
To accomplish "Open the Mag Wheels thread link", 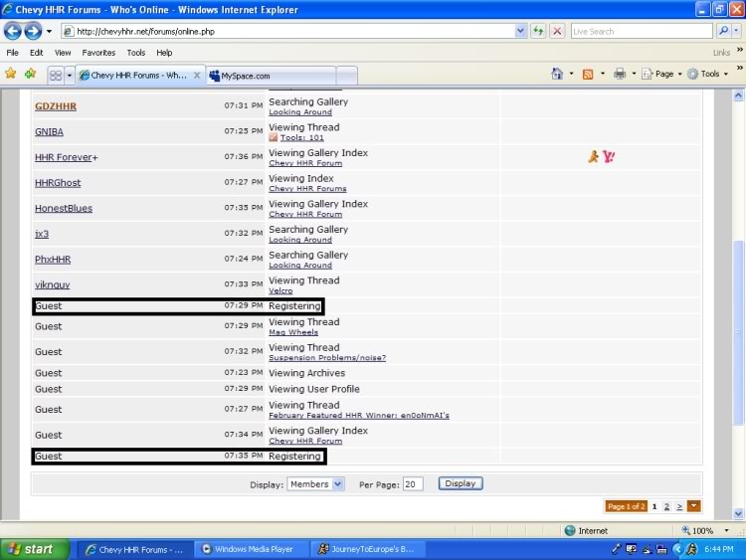I will coord(293,332).
